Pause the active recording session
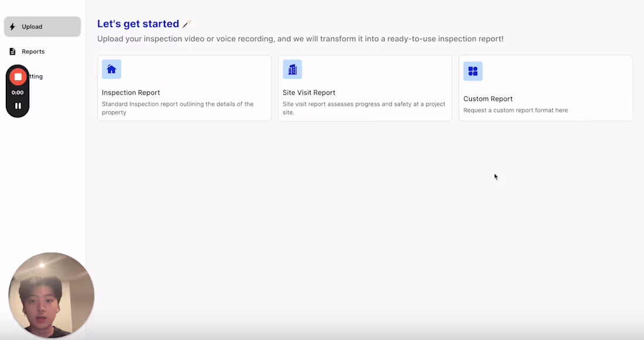Viewport: 644px width, 340px height. click(x=18, y=106)
